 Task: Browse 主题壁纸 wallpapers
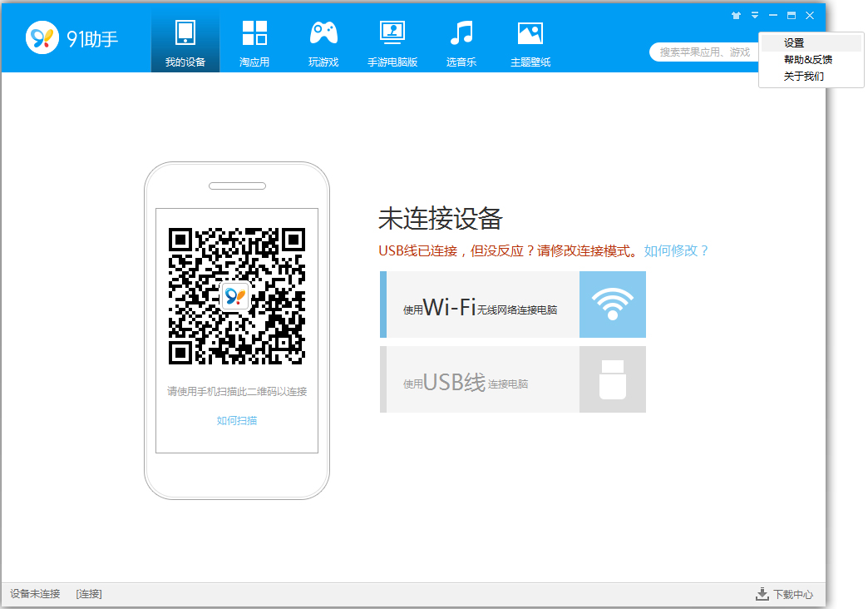pos(530,40)
